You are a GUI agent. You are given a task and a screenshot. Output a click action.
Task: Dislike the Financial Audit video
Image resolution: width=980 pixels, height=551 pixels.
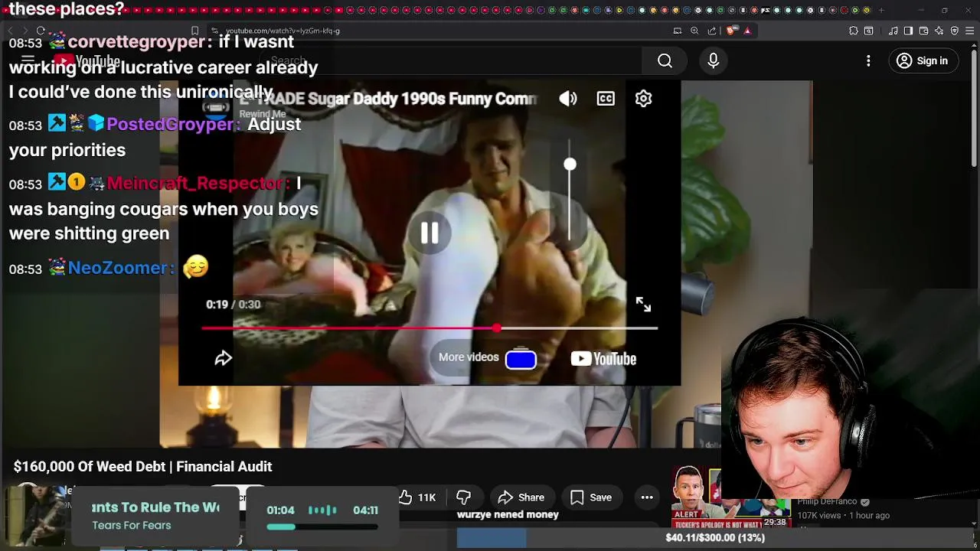pyautogui.click(x=463, y=497)
